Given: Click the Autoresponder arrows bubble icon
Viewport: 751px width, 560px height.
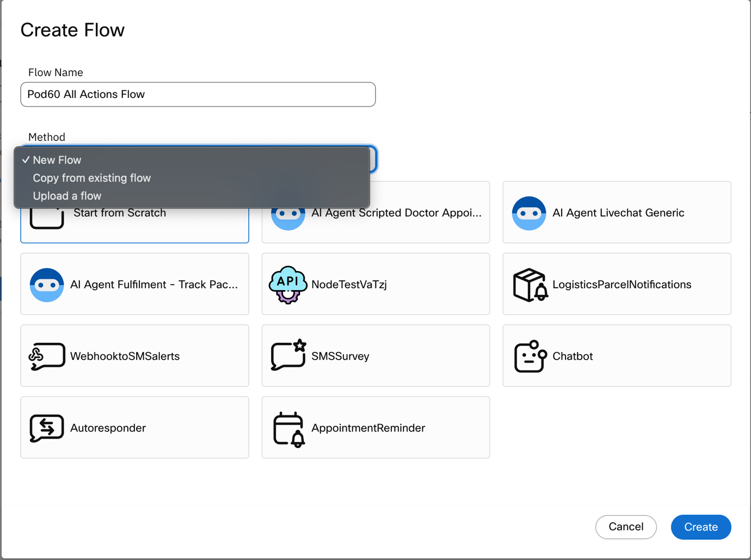Looking at the screenshot, I should point(47,428).
